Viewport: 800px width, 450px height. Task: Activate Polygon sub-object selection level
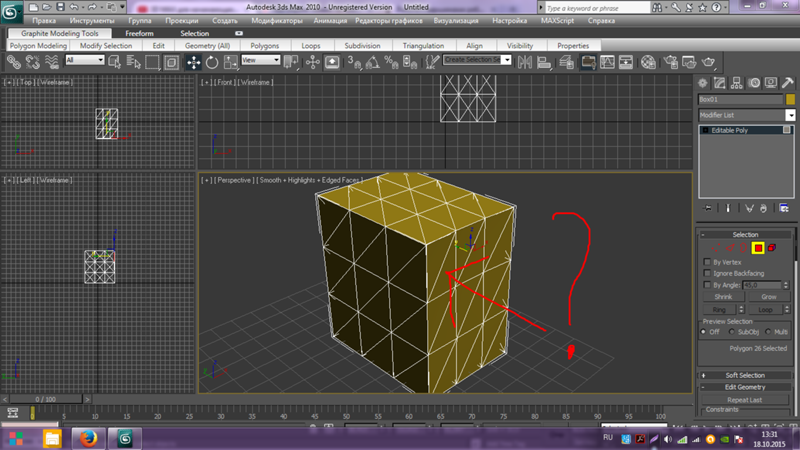pos(758,247)
